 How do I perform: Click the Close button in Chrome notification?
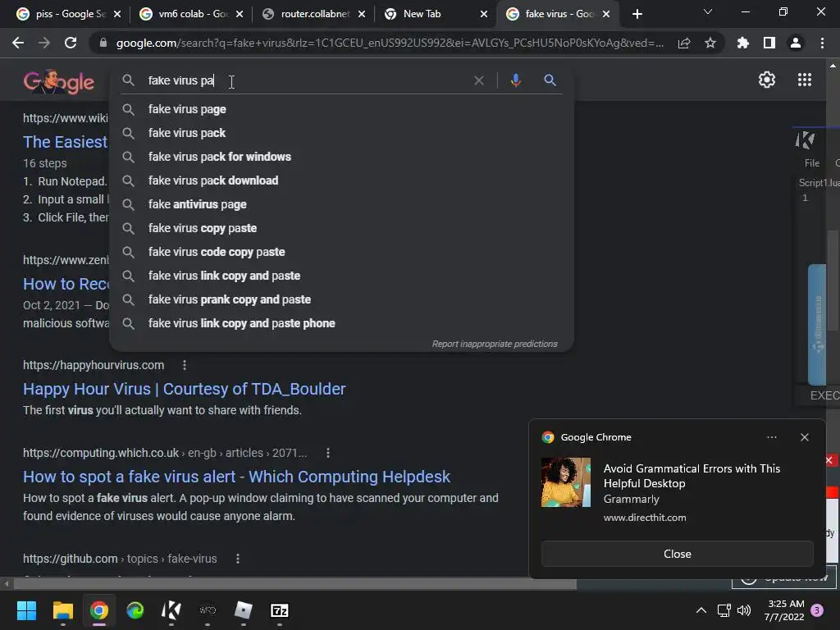(677, 554)
